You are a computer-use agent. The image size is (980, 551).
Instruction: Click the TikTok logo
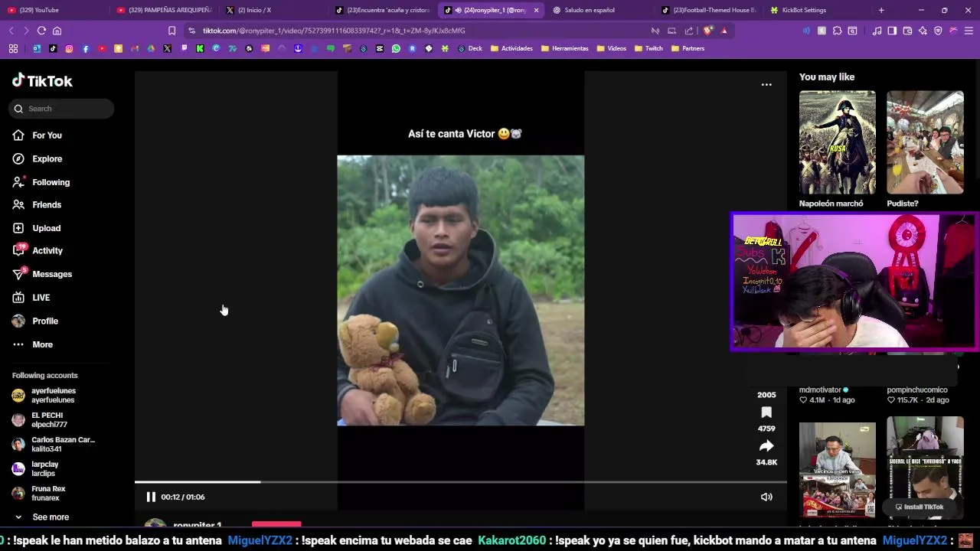42,80
